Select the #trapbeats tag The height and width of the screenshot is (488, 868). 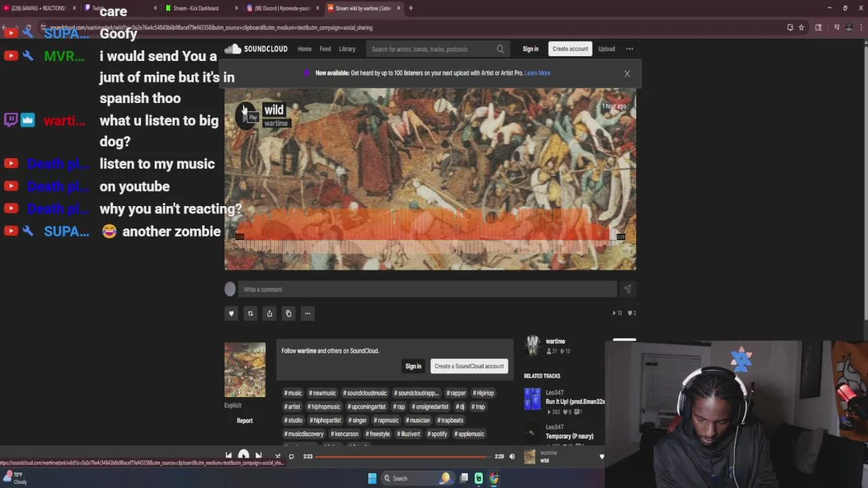[x=450, y=420]
